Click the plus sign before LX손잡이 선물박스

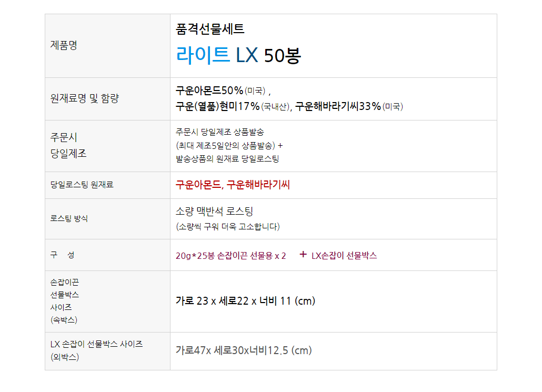pos(303,255)
